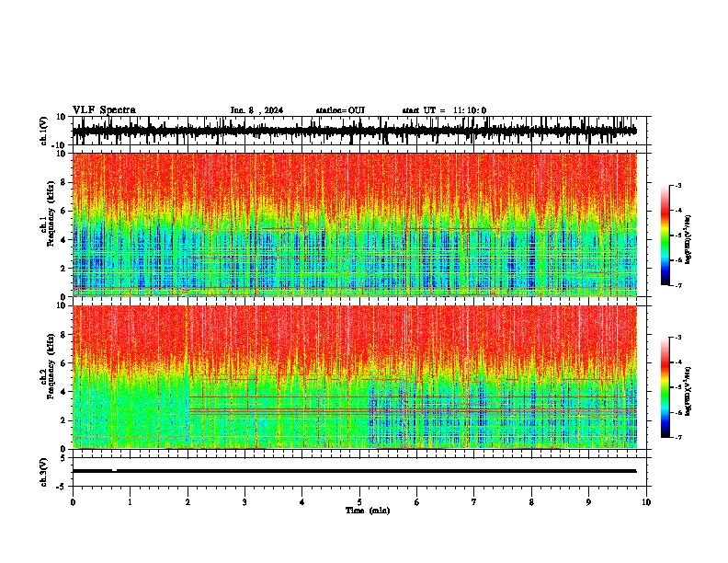Click time axis tick label "7"
The height and width of the screenshot is (563, 728).
click(x=474, y=501)
